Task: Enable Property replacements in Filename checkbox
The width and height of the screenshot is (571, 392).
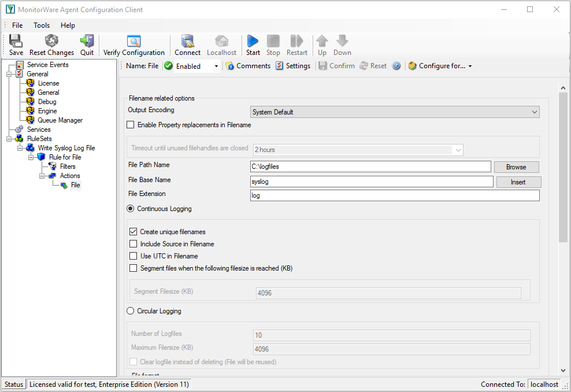Action: click(131, 125)
